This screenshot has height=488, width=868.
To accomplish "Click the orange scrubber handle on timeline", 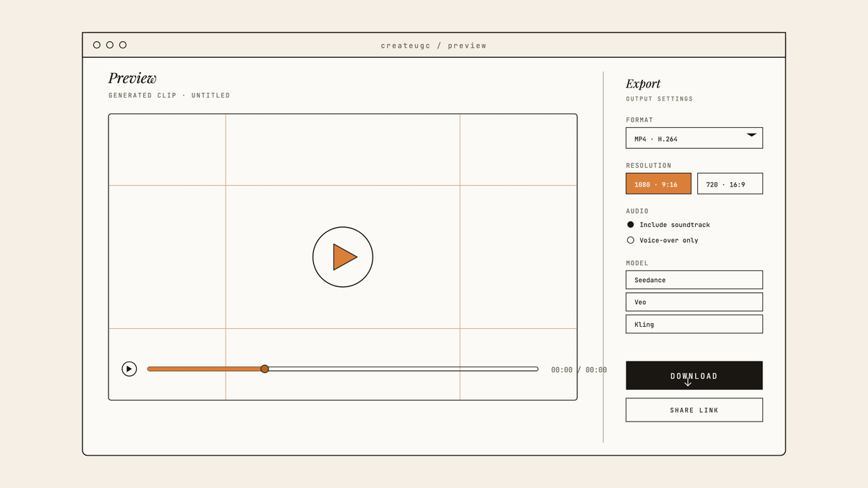I will 265,369.
